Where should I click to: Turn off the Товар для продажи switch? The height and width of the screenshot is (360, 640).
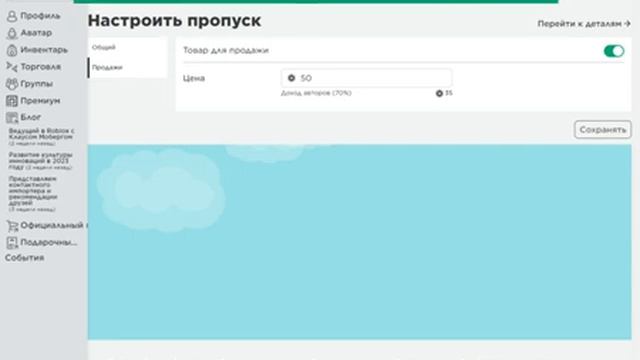[614, 51]
